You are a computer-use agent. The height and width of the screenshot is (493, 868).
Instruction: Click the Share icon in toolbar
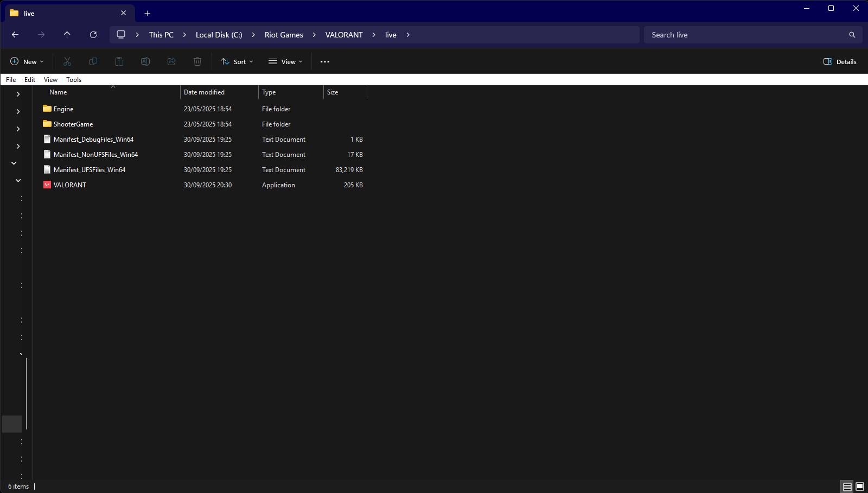[171, 62]
